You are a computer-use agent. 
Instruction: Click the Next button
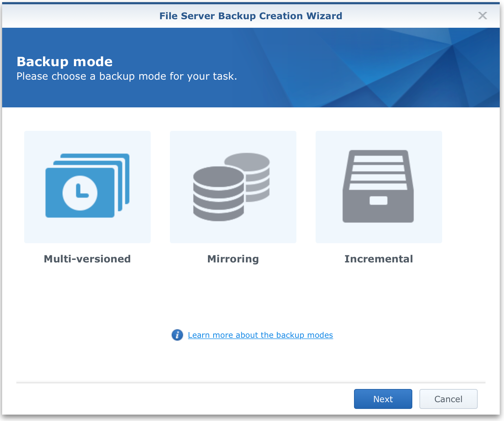pos(383,399)
